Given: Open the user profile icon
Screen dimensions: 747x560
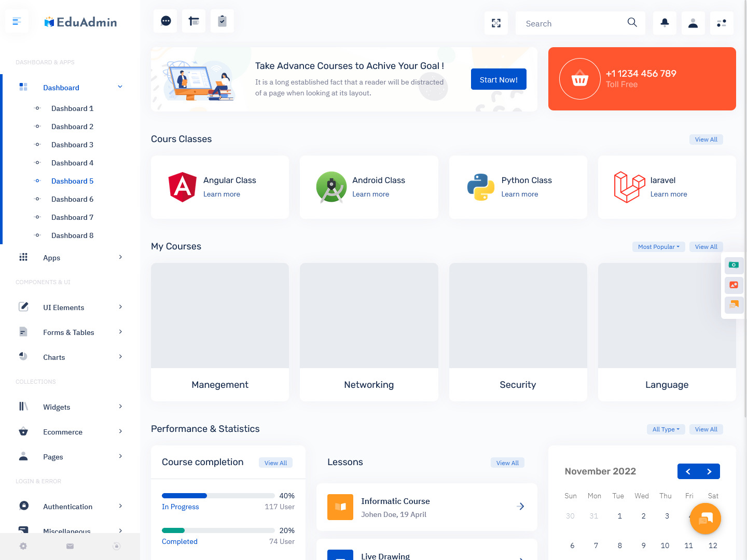Looking at the screenshot, I should pyautogui.click(x=693, y=23).
